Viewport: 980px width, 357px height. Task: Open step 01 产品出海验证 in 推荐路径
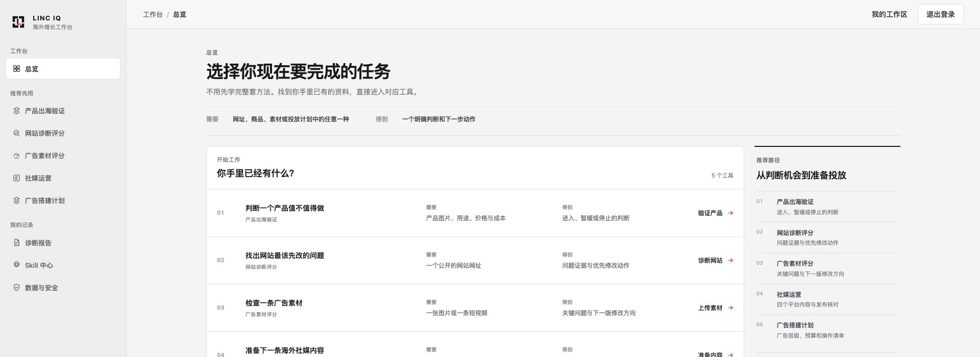point(827,207)
